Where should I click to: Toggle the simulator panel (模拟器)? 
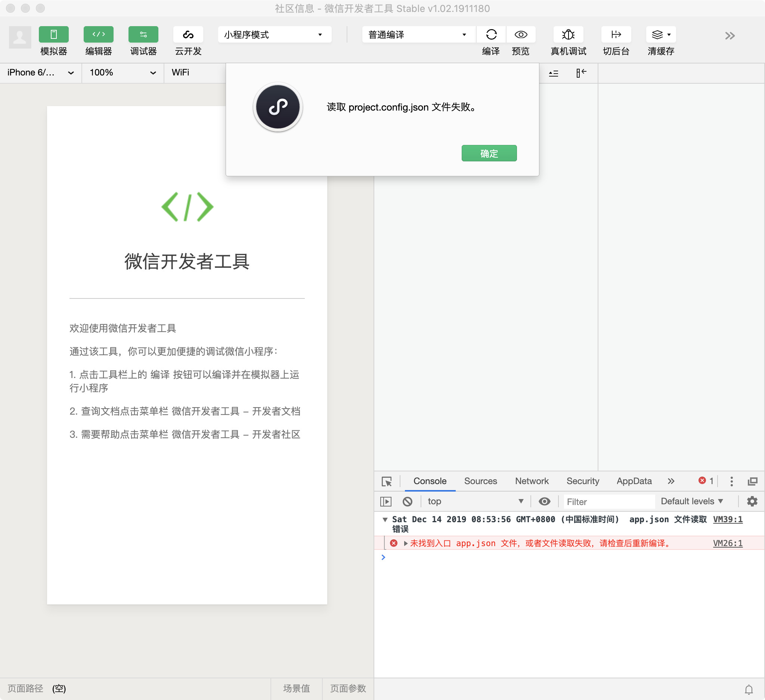53,34
